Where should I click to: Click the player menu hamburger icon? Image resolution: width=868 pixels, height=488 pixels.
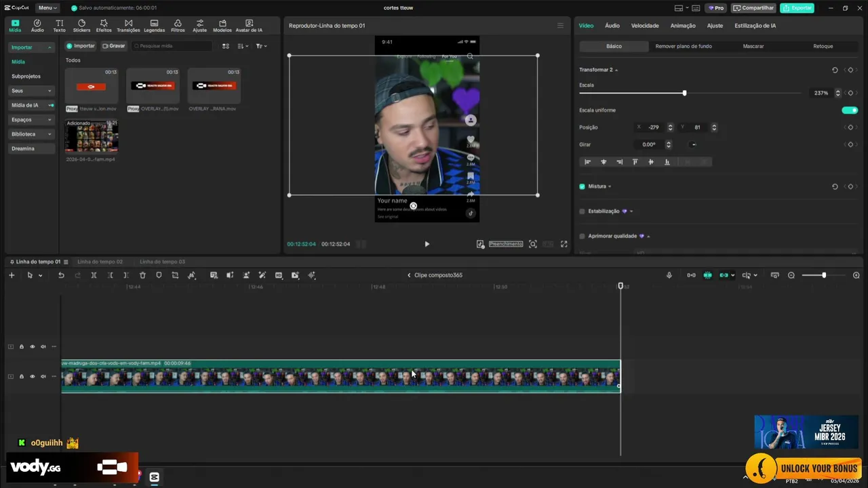coord(560,26)
